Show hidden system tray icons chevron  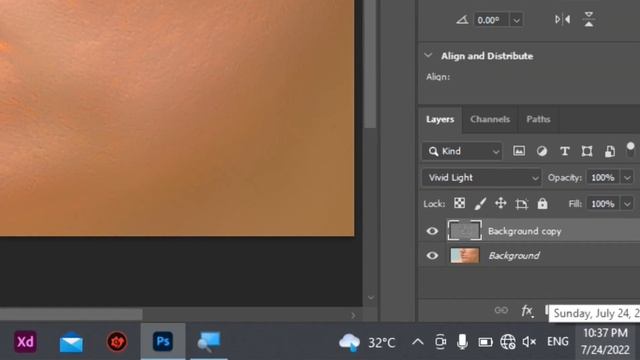417,342
